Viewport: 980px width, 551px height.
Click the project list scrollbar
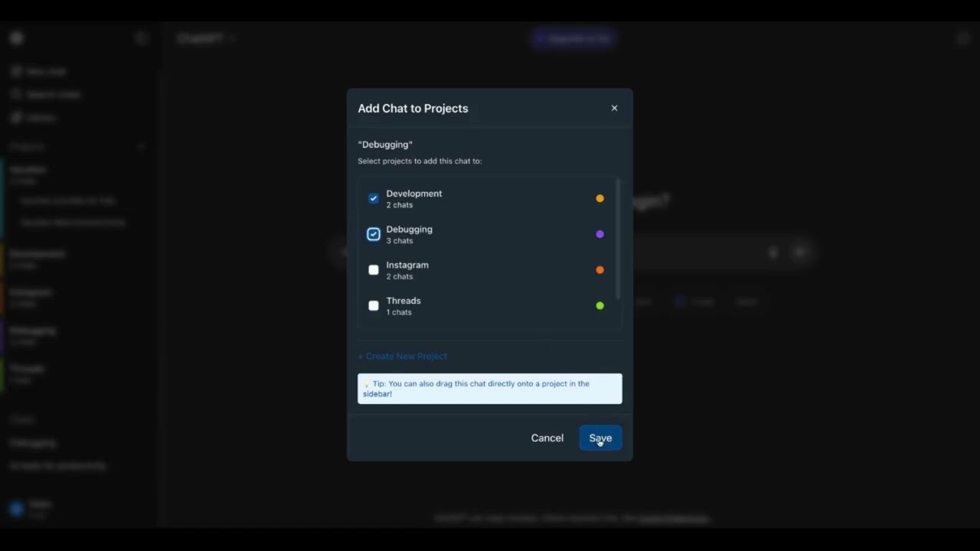click(x=618, y=239)
